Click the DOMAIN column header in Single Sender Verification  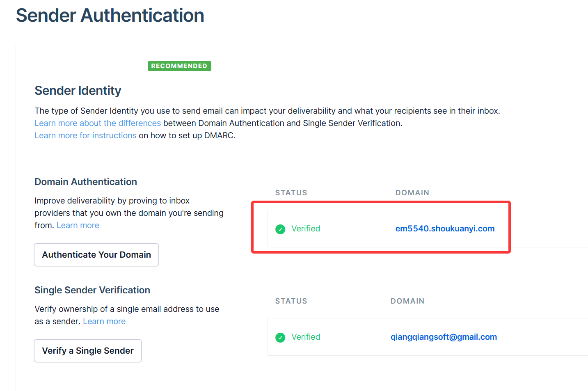tap(407, 301)
